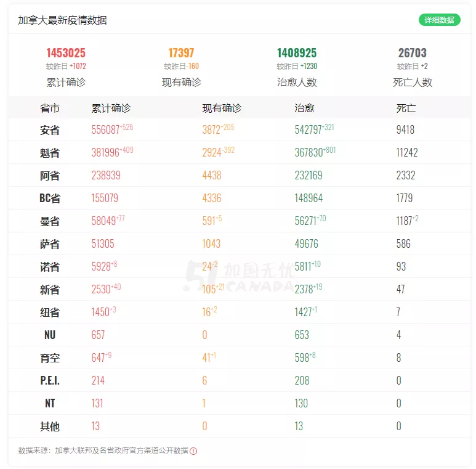
Task: Click 魁省 deaths value 11242
Action: click(x=407, y=152)
